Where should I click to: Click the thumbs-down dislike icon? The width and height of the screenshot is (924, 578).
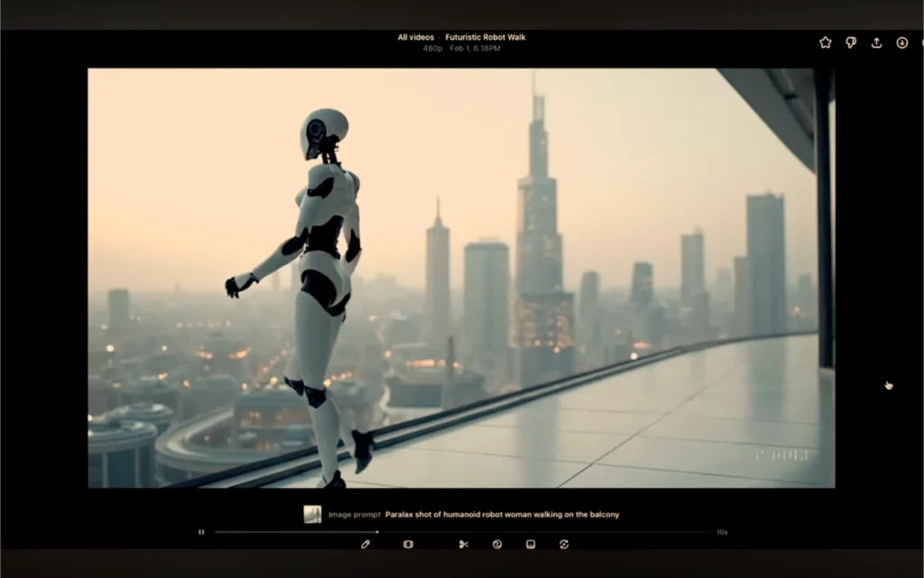pyautogui.click(x=851, y=42)
